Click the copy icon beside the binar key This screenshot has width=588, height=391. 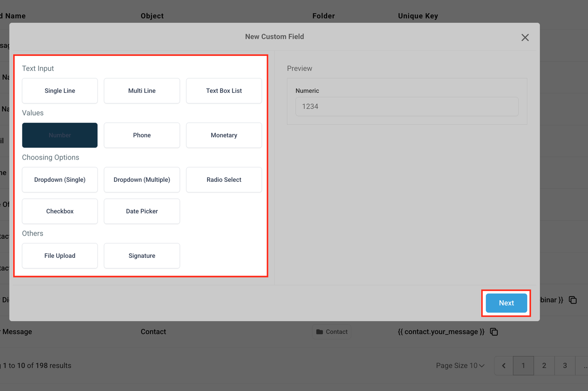pos(572,300)
